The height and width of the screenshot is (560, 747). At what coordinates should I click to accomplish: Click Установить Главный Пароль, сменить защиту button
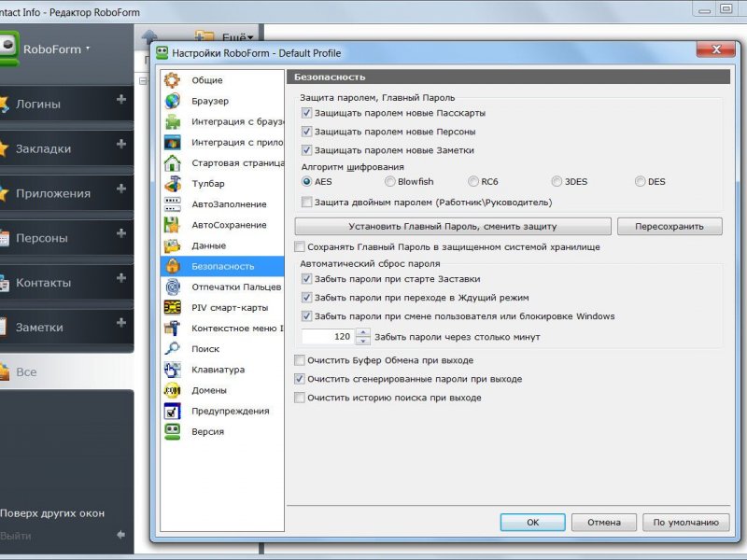[453, 227]
